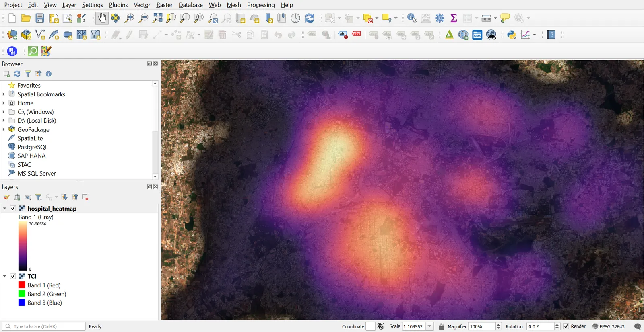
Task: Open the Temporal Controller clock icon
Action: pyautogui.click(x=295, y=18)
